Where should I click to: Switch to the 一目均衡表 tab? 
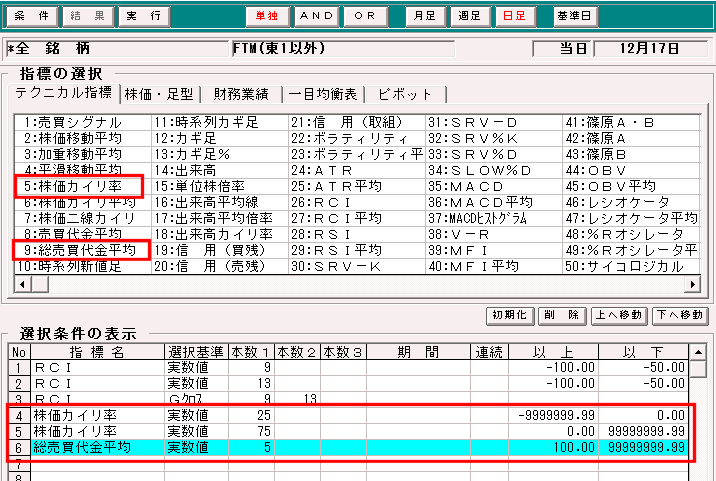[322, 94]
